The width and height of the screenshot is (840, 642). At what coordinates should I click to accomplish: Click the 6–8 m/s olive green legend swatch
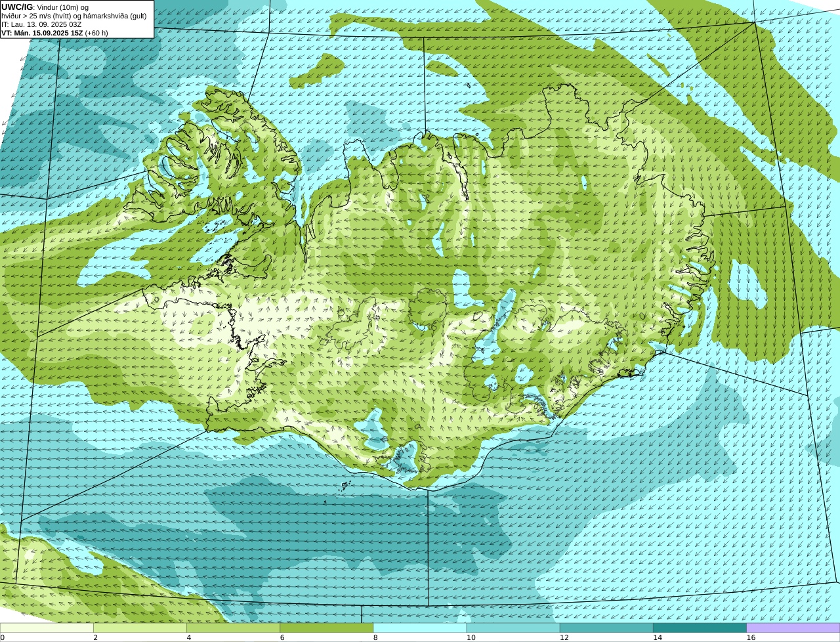pyautogui.click(x=327, y=628)
